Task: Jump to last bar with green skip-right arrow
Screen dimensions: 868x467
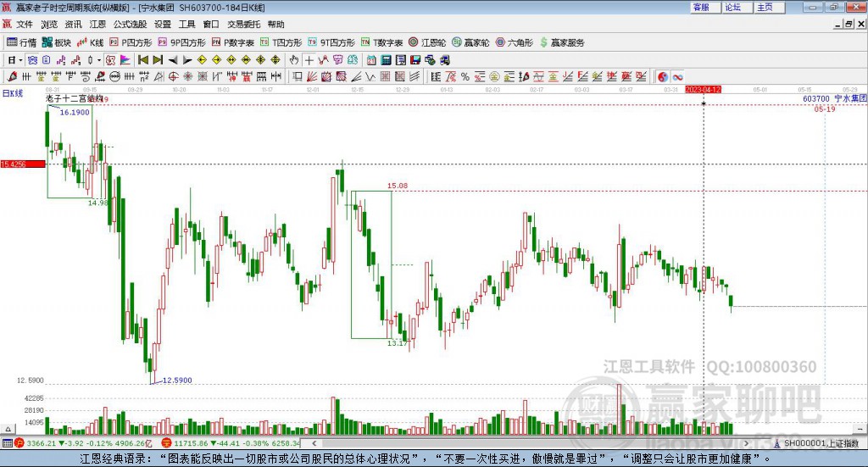Action: click(158, 60)
